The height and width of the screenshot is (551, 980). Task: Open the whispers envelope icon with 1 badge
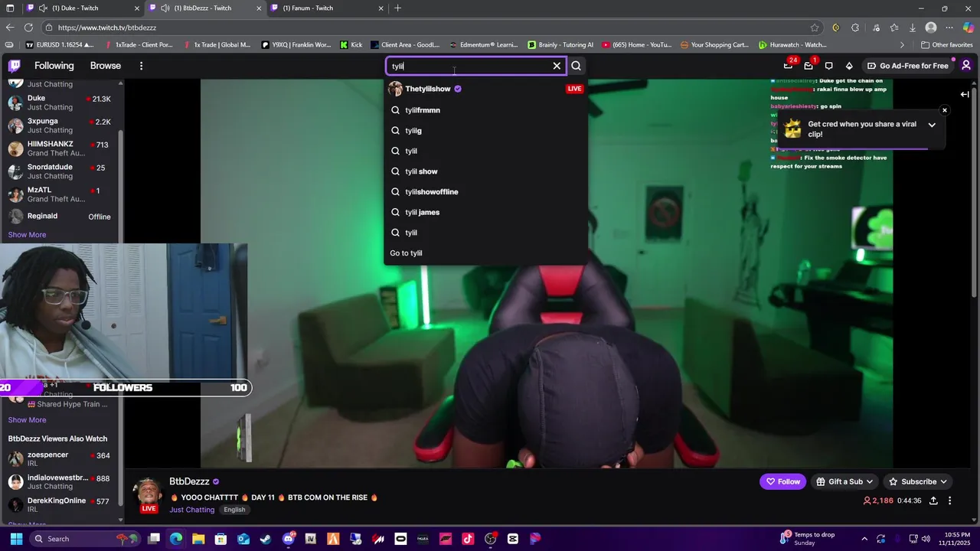pyautogui.click(x=808, y=66)
